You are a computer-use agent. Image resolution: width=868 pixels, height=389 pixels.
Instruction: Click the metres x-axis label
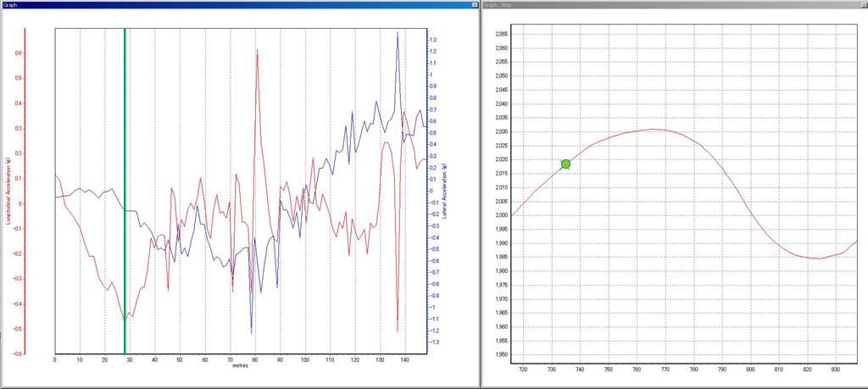pos(238,368)
